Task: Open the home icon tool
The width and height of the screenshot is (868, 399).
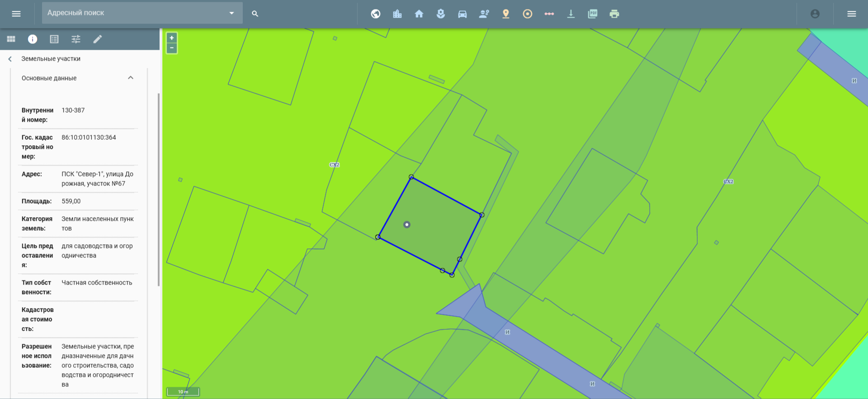Action: [419, 14]
